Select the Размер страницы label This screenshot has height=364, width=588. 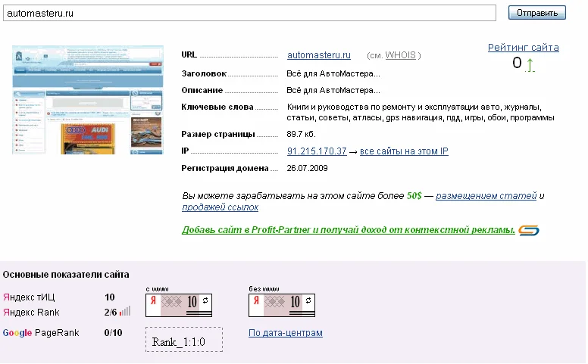(x=218, y=134)
